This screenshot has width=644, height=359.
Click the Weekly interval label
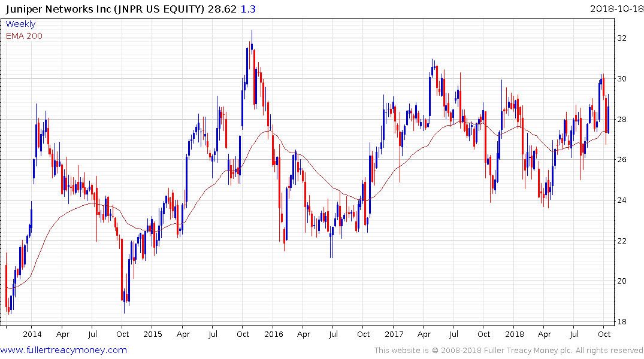click(20, 24)
